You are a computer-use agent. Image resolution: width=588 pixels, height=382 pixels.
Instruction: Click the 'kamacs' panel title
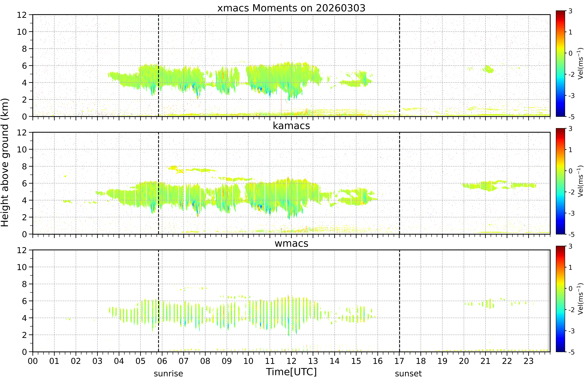291,126
